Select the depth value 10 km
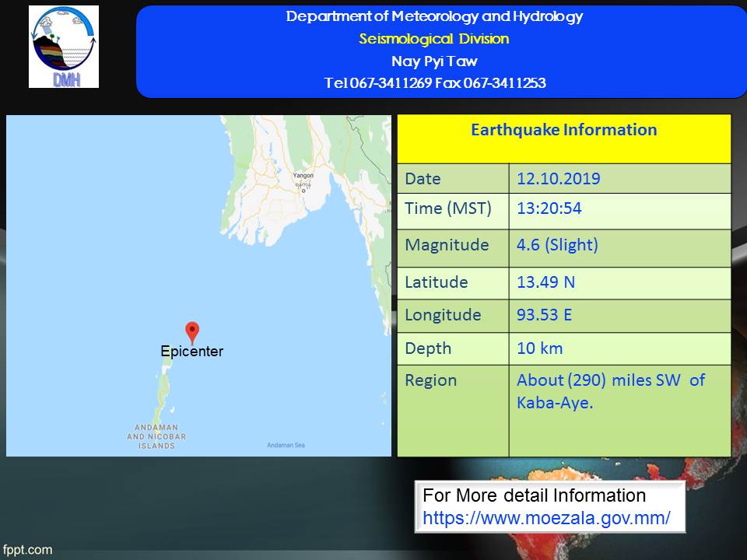The image size is (747, 560). click(539, 348)
